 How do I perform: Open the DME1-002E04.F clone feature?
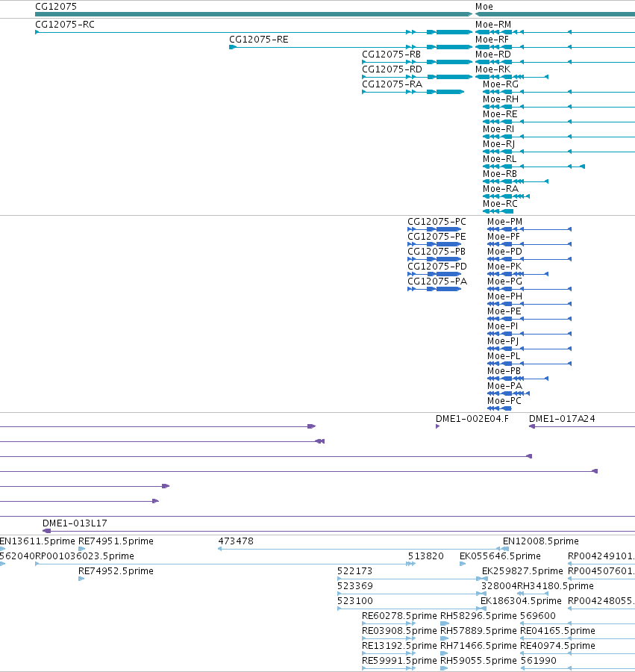472,419
